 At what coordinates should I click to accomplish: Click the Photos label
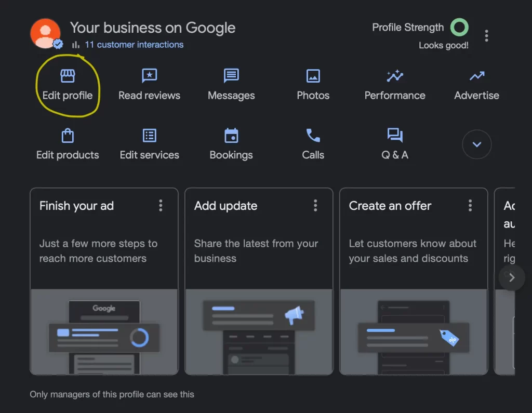click(313, 96)
